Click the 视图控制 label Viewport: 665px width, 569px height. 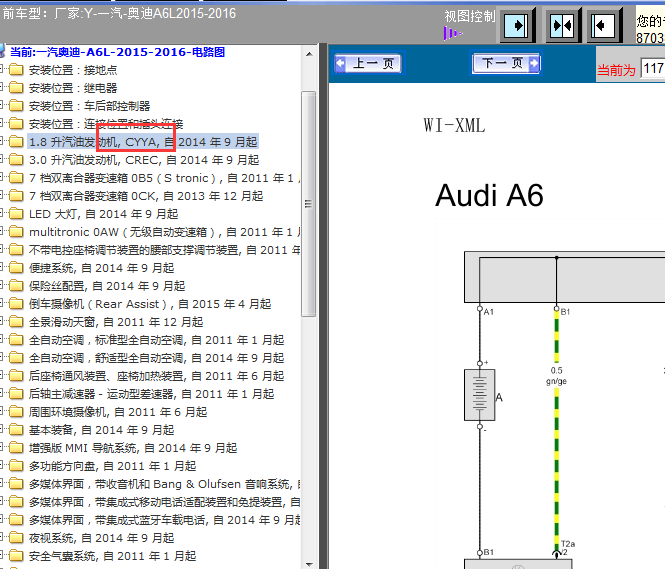click(x=470, y=17)
